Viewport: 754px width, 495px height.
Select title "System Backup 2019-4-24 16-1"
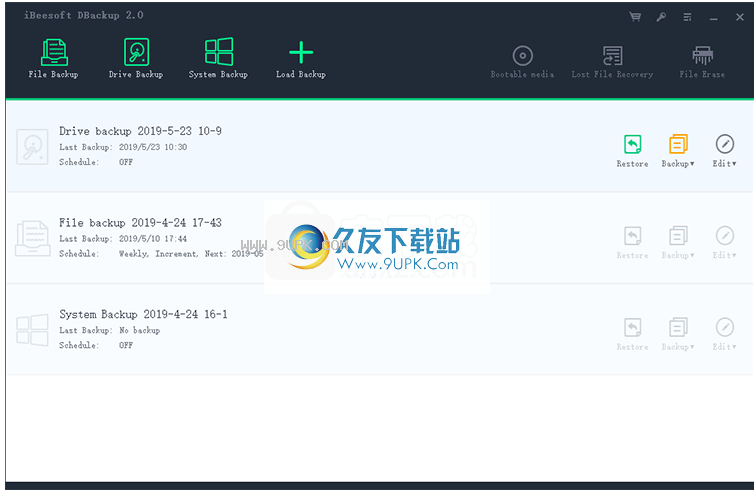(x=143, y=314)
